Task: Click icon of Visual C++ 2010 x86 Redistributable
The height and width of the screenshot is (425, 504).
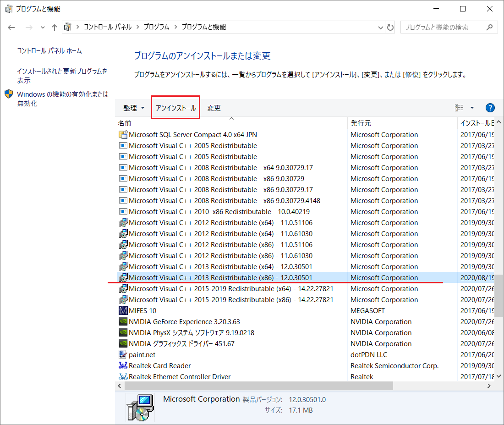Action: pyautogui.click(x=123, y=212)
